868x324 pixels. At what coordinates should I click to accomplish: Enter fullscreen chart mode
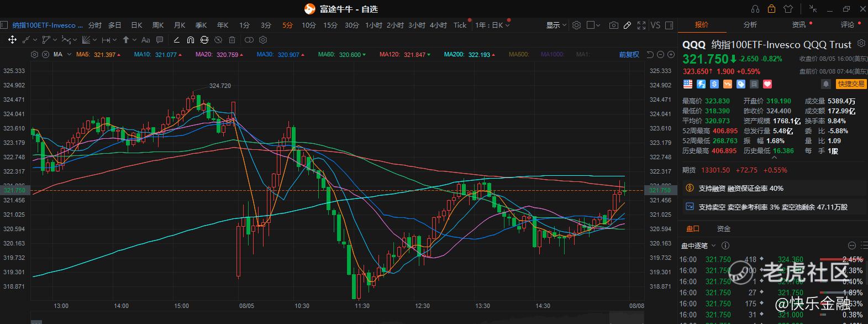tap(641, 25)
